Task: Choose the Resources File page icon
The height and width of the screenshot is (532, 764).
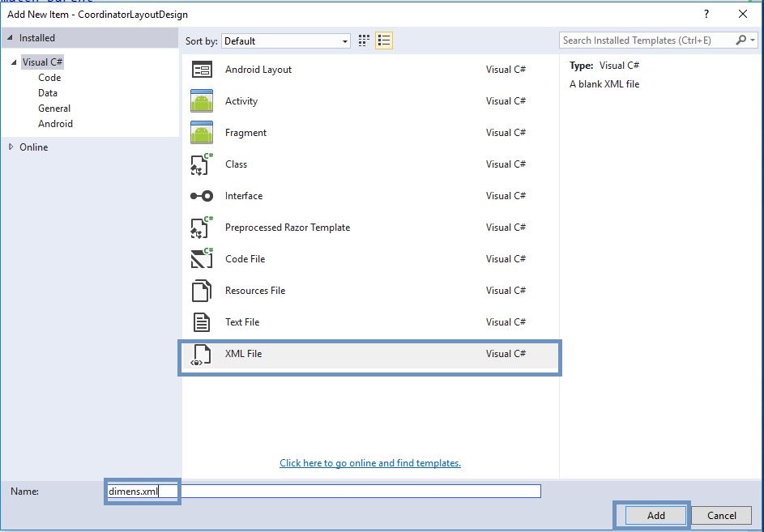Action: 202,291
